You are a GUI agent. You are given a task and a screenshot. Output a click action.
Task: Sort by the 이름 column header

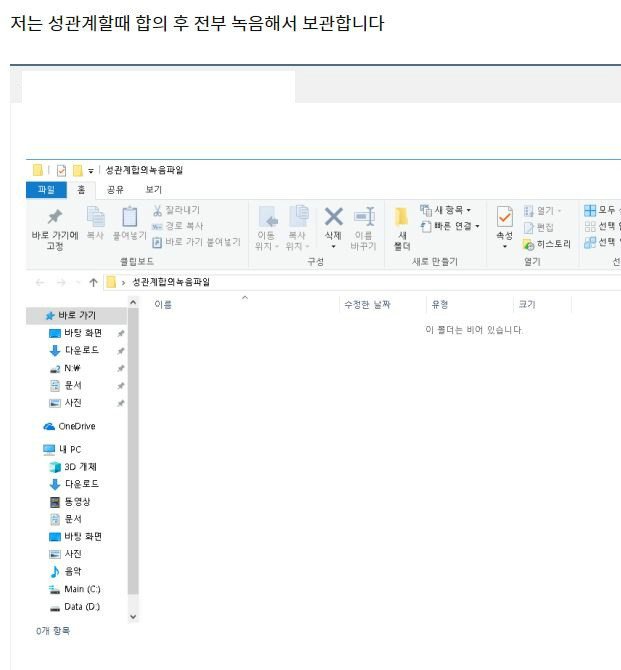tap(163, 304)
